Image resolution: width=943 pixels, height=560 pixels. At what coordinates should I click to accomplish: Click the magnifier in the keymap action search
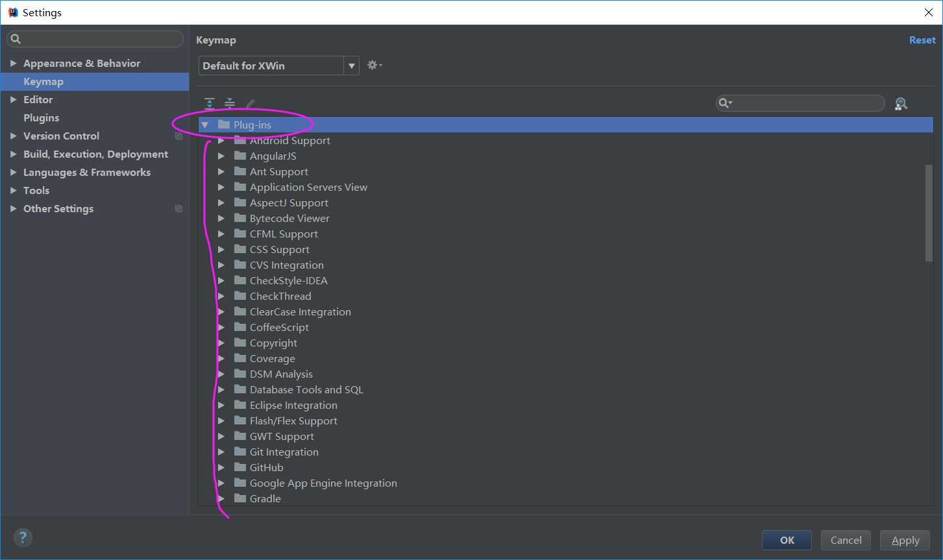pyautogui.click(x=725, y=103)
